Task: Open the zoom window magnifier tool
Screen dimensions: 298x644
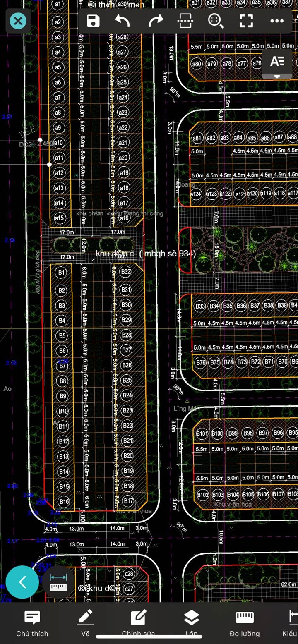Action: tap(216, 21)
